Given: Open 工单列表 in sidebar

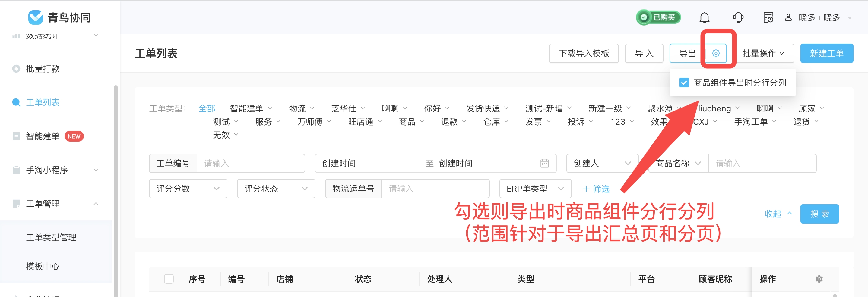Looking at the screenshot, I should click(43, 102).
